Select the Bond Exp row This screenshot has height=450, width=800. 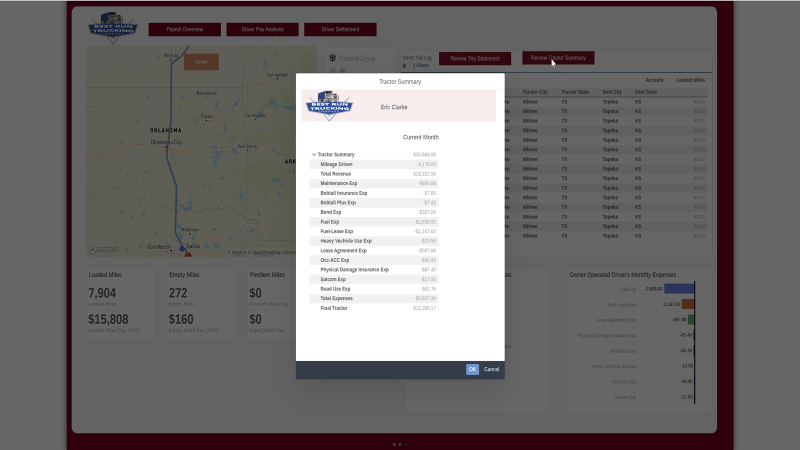pyautogui.click(x=373, y=212)
